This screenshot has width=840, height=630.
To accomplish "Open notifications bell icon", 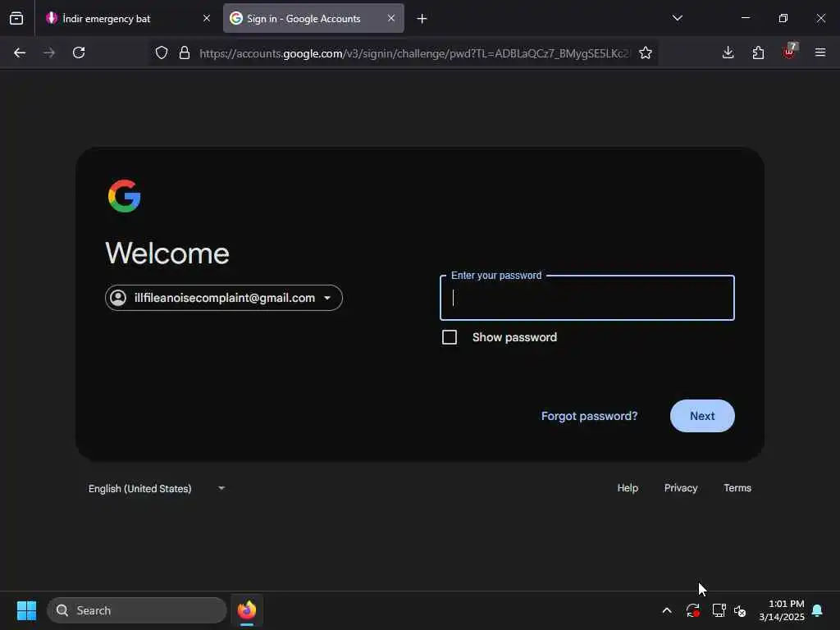I will click(818, 610).
